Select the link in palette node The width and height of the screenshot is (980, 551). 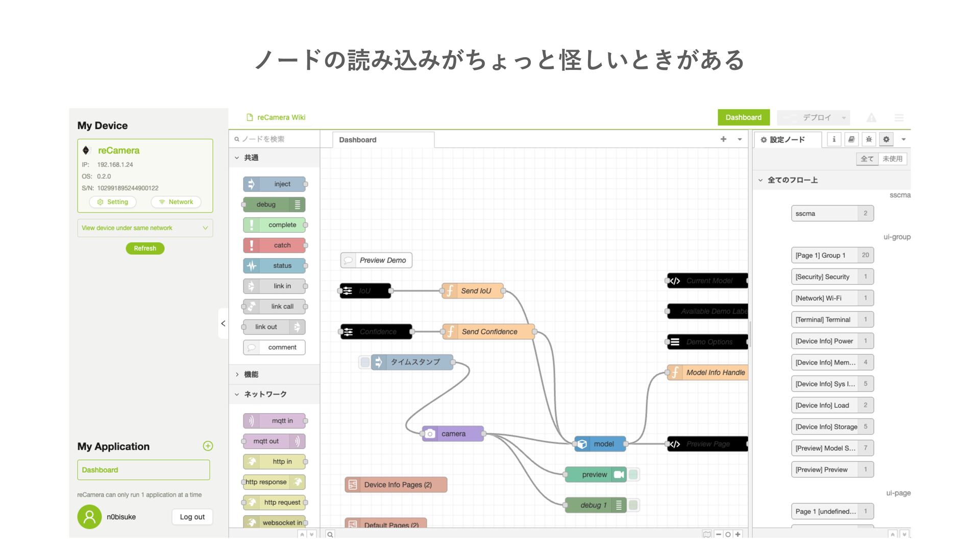pyautogui.click(x=275, y=286)
